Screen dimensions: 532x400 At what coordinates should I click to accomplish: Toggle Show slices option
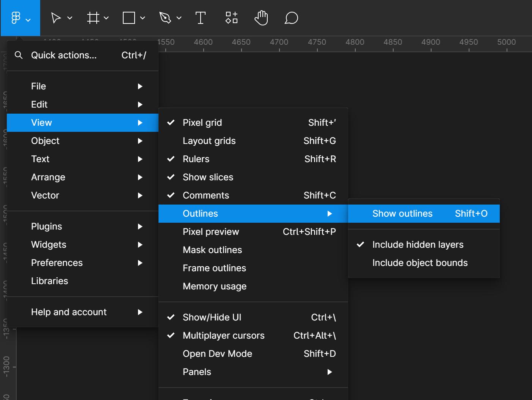pos(253,177)
